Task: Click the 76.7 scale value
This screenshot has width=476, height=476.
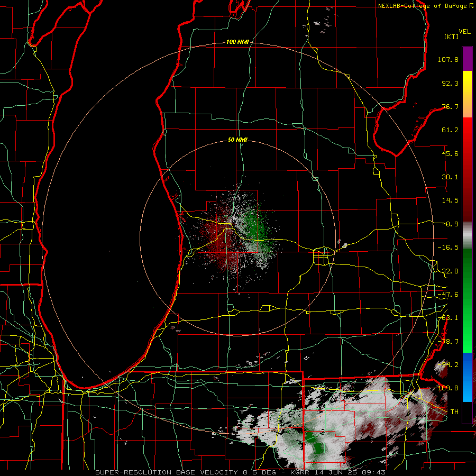Action: pyautogui.click(x=450, y=106)
